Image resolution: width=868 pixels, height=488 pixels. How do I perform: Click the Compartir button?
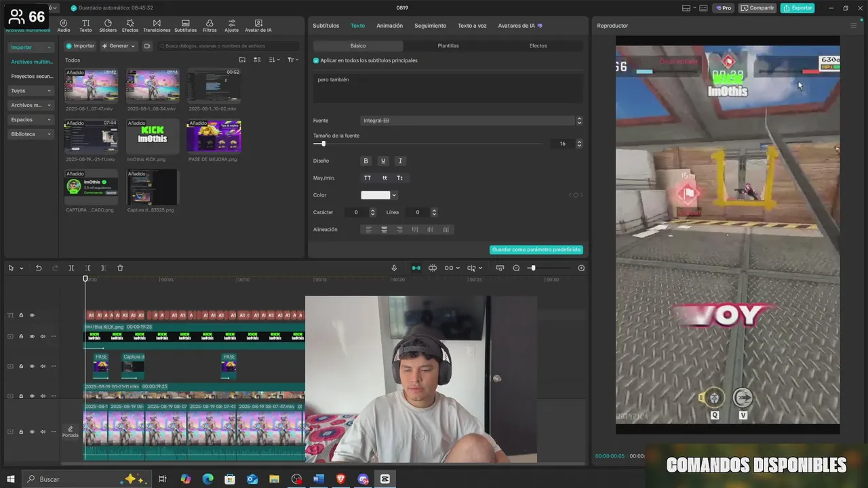(757, 8)
